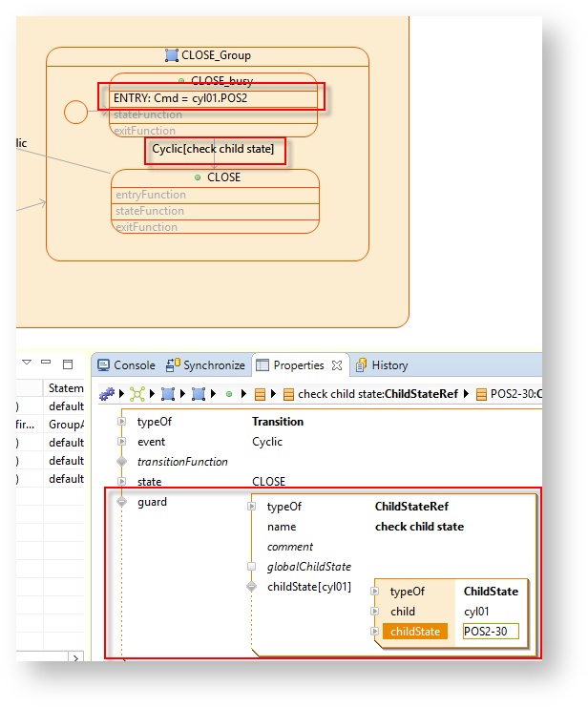
Task: Expand the guard property node
Action: point(121,502)
